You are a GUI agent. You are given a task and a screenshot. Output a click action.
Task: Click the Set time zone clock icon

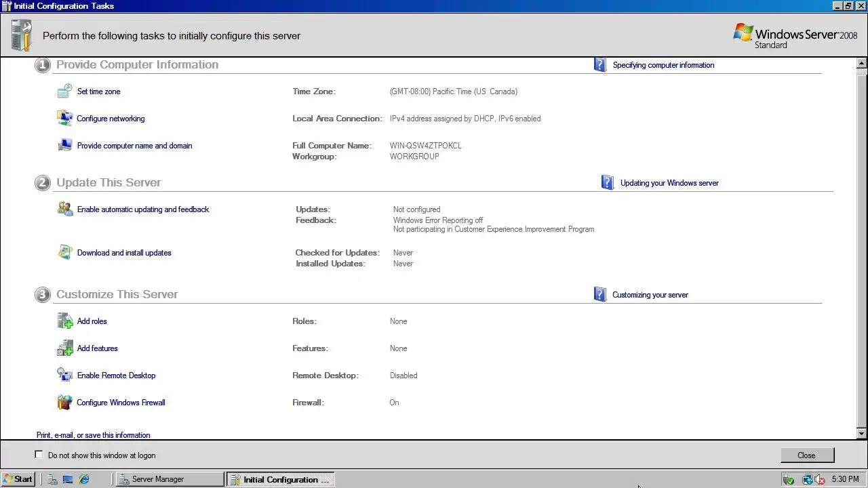point(65,91)
